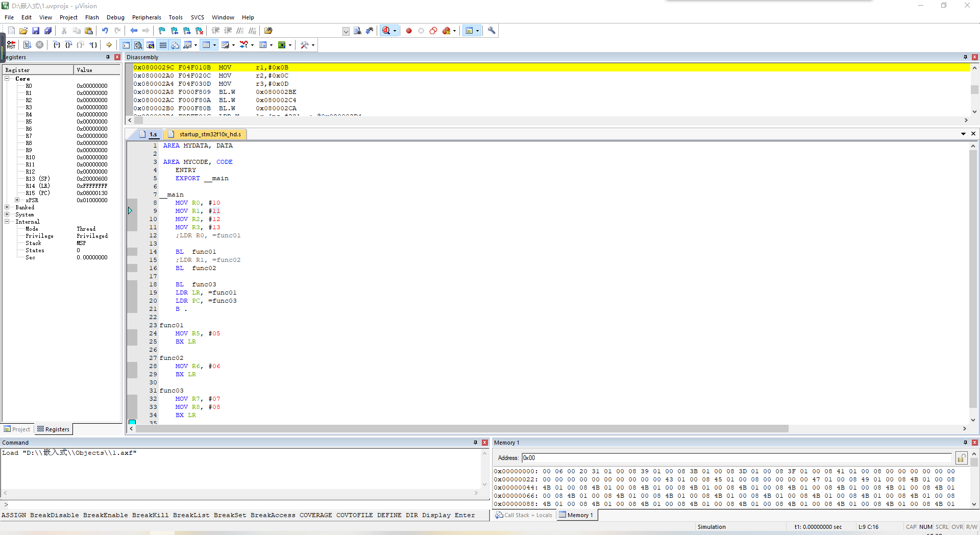Clear all bookmarks flag icon
Viewport: 980px width, 535px height.
pyautogui.click(x=199, y=31)
